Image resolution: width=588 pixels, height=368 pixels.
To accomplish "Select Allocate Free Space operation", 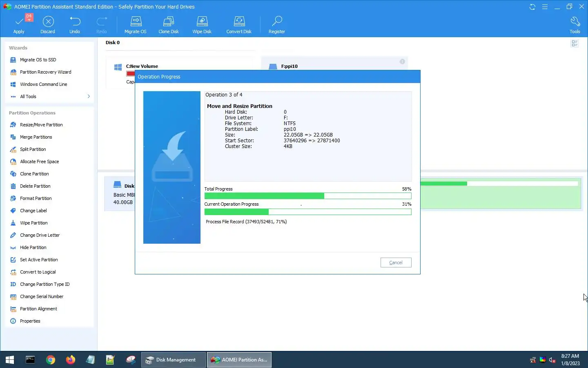I will [x=39, y=162].
